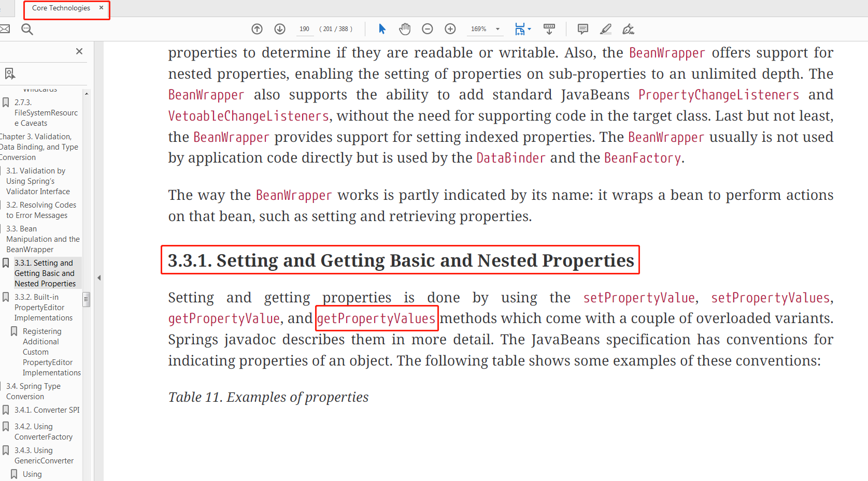Select the highlighter pen tool

(605, 29)
